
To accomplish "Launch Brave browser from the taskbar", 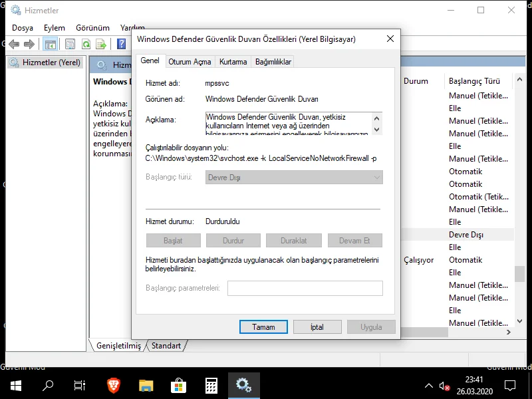I will click(113, 386).
